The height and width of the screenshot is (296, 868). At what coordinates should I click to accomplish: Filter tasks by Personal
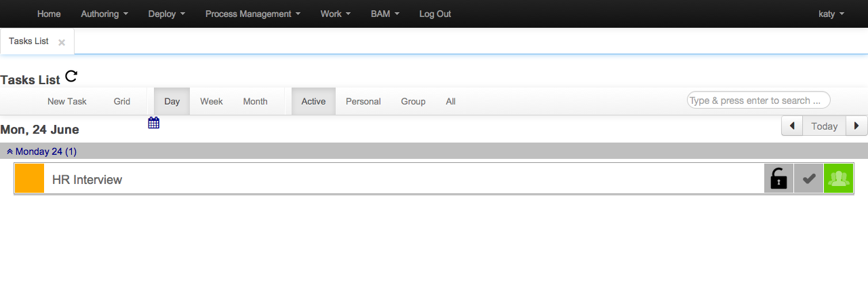(x=363, y=101)
